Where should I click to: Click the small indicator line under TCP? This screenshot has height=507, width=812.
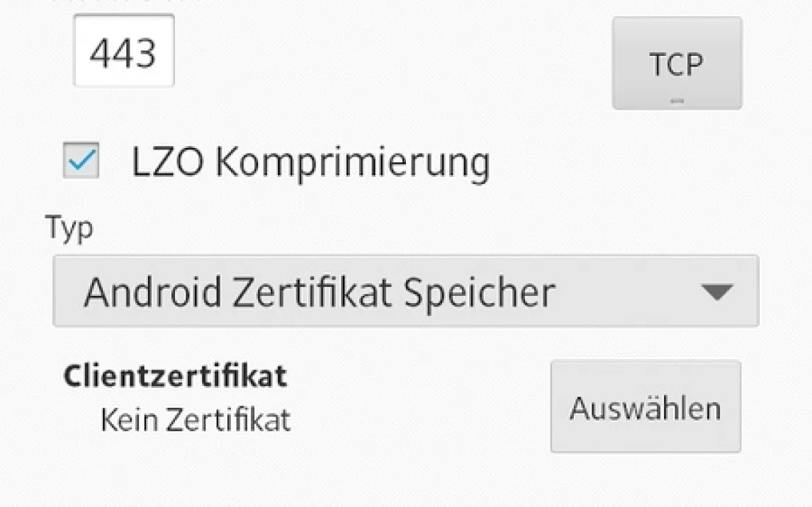point(677,101)
